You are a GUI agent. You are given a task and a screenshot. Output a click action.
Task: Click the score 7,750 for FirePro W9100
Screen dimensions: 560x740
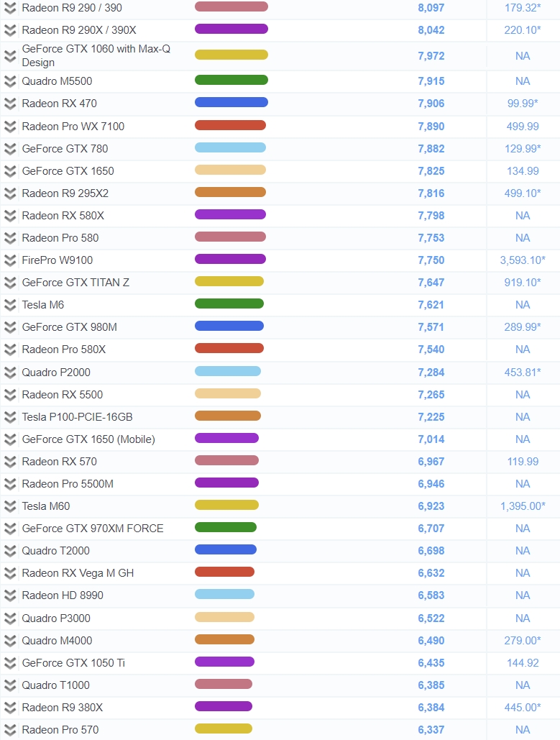pyautogui.click(x=431, y=260)
